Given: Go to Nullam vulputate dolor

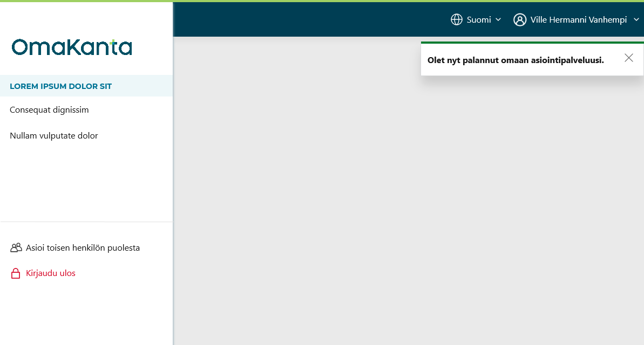Looking at the screenshot, I should coord(54,136).
